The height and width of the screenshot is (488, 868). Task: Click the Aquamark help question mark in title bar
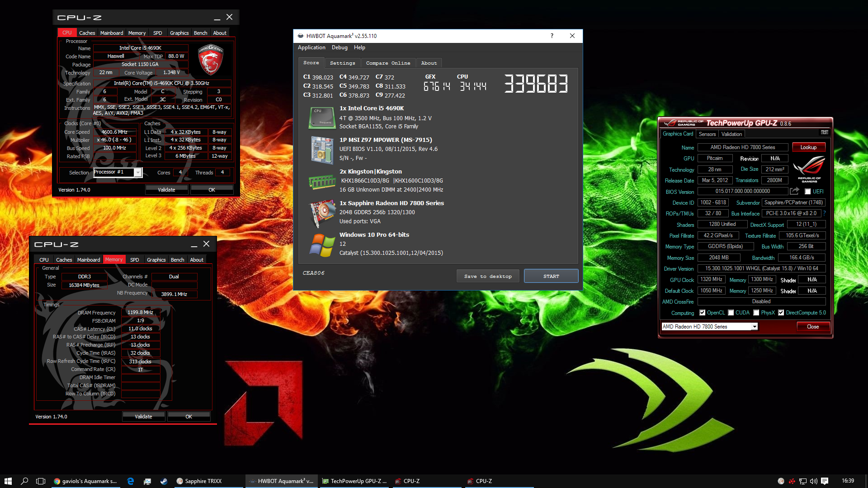(x=552, y=36)
